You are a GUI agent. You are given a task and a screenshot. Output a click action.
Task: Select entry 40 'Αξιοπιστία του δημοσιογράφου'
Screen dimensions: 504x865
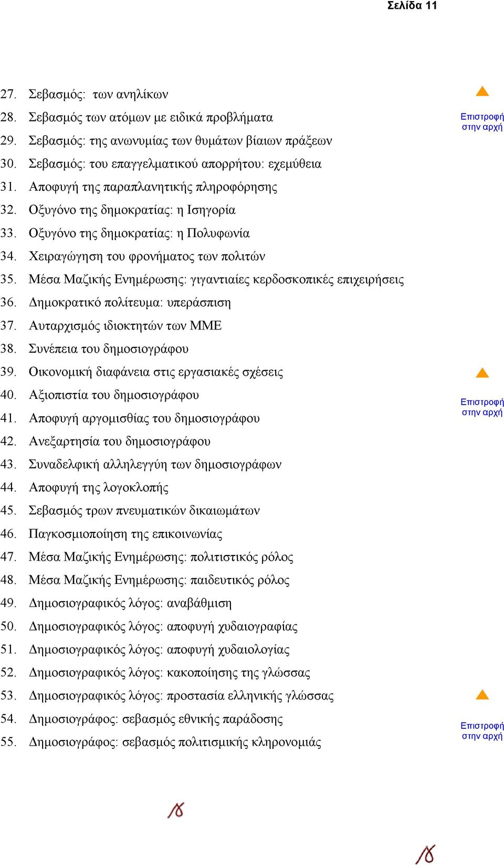tap(113, 395)
